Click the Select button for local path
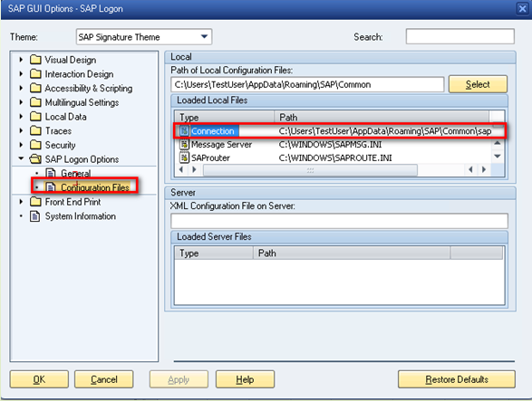 click(x=478, y=84)
